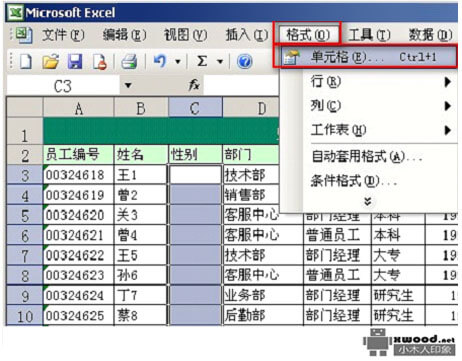Open the 插入(I) menu
Viewport: 462px width, 361px height.
point(247,35)
